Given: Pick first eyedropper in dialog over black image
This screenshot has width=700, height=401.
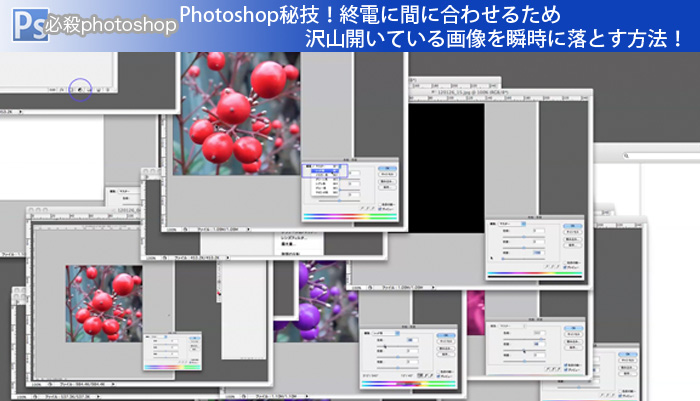Looking at the screenshot, I should [x=547, y=267].
